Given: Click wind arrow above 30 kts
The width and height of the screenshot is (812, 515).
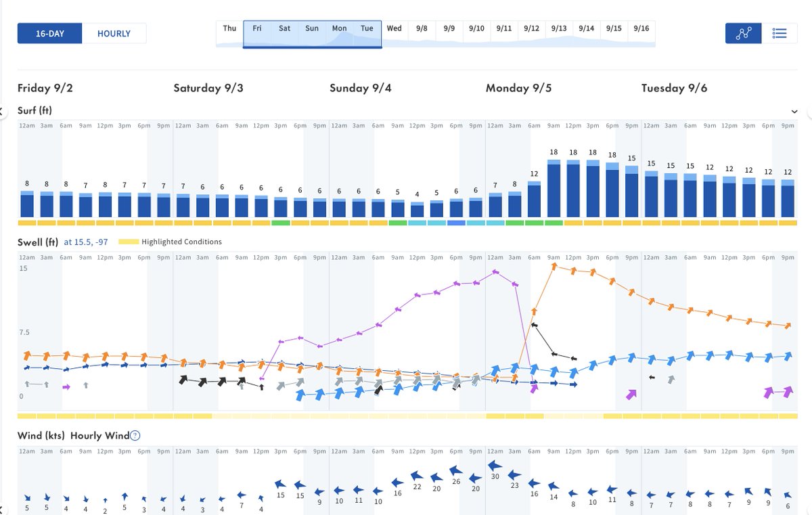Looking at the screenshot, I should [495, 465].
